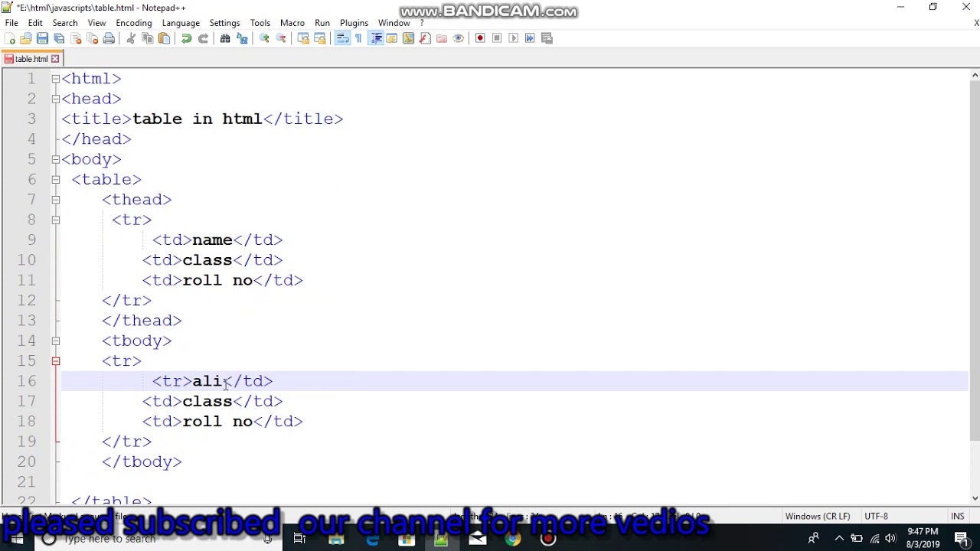Screen dimensions: 980x551
Task: Click the Playback macro icon
Action: tap(514, 38)
